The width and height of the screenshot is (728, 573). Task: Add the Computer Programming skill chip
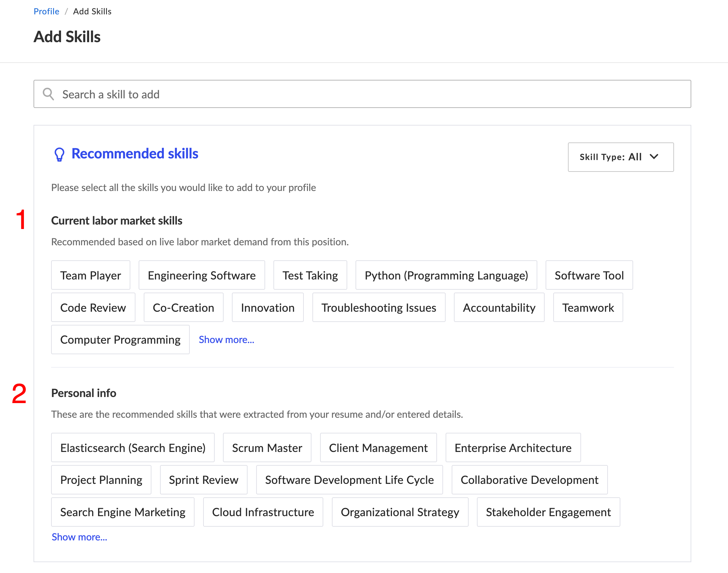(120, 340)
